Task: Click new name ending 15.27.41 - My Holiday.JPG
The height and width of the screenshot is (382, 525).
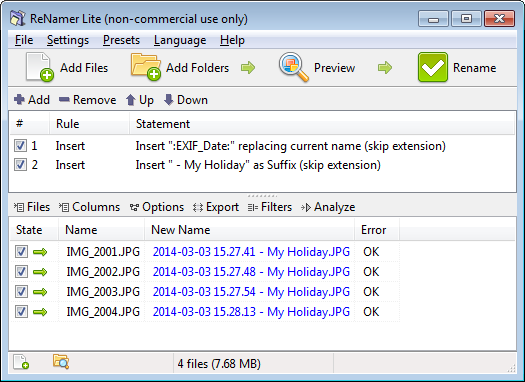Action: (251, 252)
